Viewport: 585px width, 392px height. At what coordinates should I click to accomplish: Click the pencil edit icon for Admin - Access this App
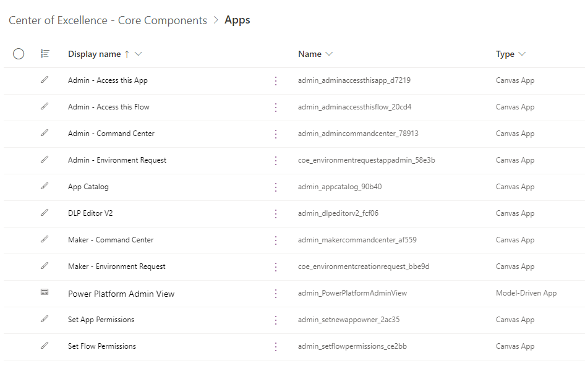pyautogui.click(x=44, y=80)
